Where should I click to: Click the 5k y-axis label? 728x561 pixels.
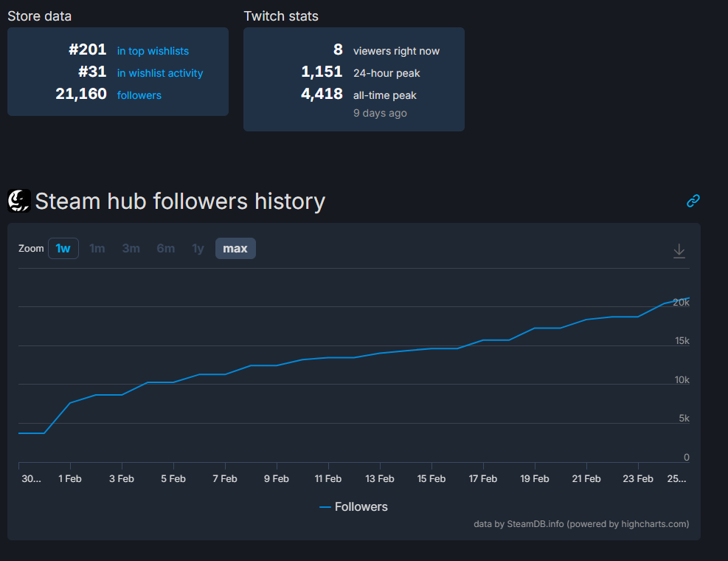coord(684,419)
